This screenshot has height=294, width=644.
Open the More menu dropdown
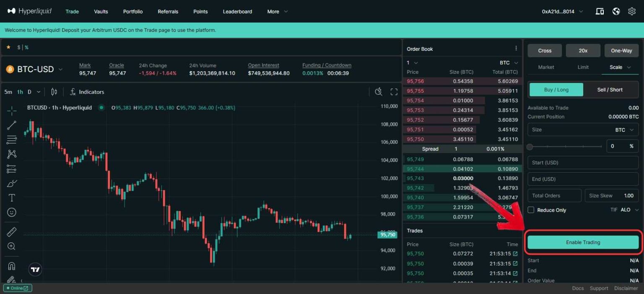[x=277, y=12]
